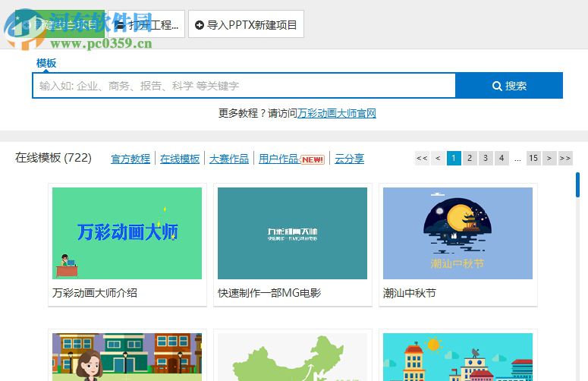Click the 潮汕中秋节 title text
588x381 pixels.
point(410,293)
